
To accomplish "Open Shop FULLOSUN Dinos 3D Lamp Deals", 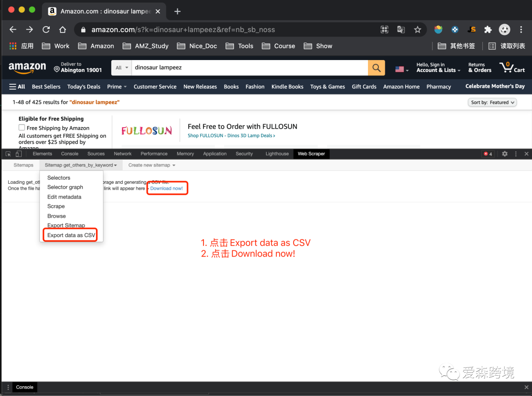I will 232,135.
